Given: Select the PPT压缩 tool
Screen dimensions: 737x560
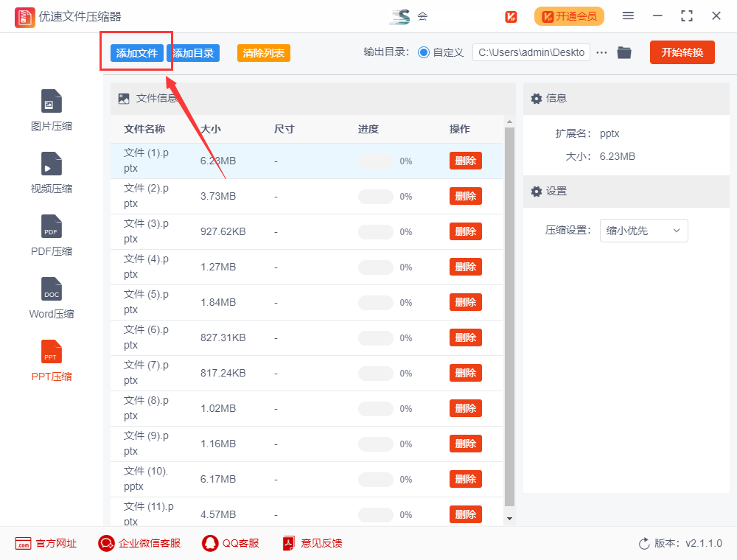Looking at the screenshot, I should click(x=52, y=360).
